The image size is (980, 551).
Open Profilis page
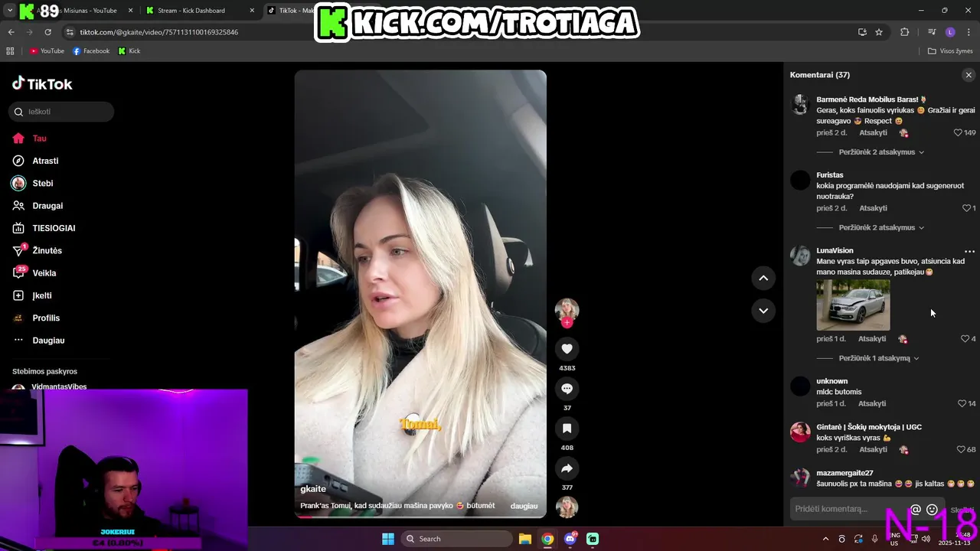coord(46,318)
